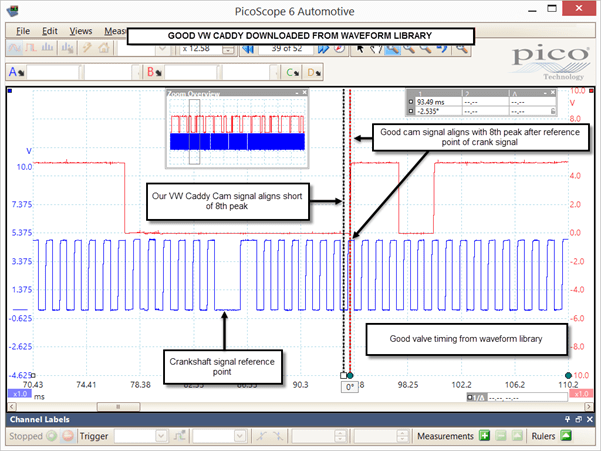Select the hand drag tool

click(x=376, y=49)
